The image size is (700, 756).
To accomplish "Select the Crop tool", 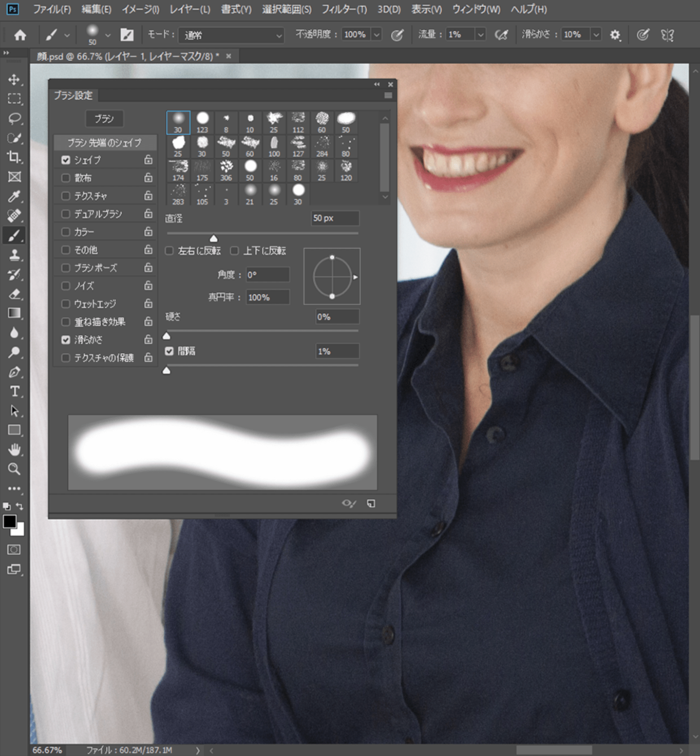I will coord(14,157).
